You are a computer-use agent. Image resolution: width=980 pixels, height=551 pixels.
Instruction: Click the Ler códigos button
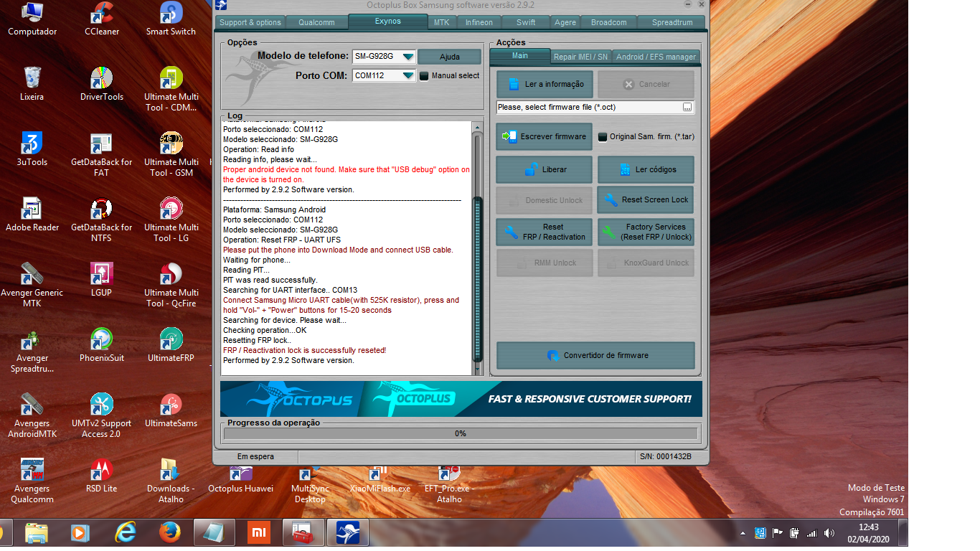[x=646, y=170]
